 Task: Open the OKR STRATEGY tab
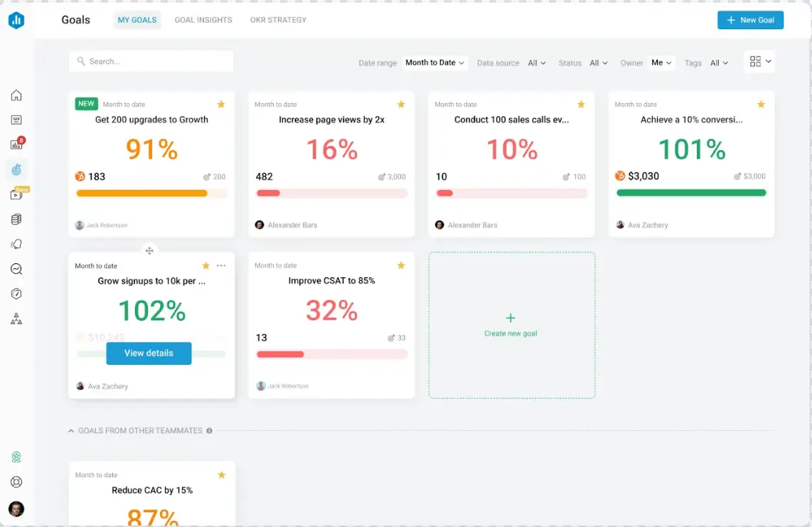tap(278, 20)
